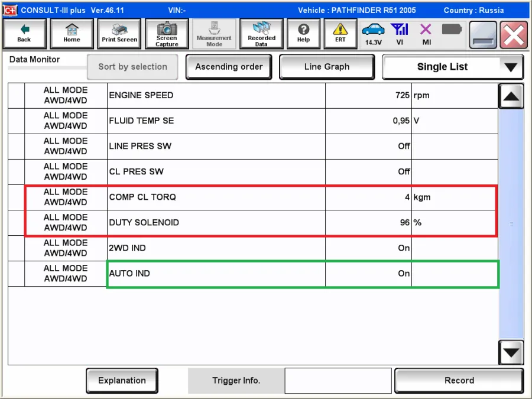
Task: Open Recorded Data from the toolbar
Action: coord(261,34)
